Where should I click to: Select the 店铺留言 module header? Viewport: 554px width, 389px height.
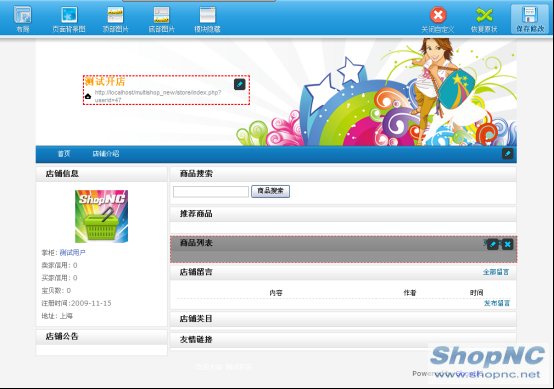coord(343,272)
